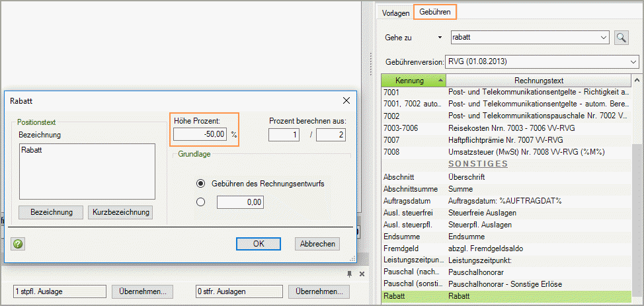Expand the 'Gehe zu' arrow menu

pos(440,38)
